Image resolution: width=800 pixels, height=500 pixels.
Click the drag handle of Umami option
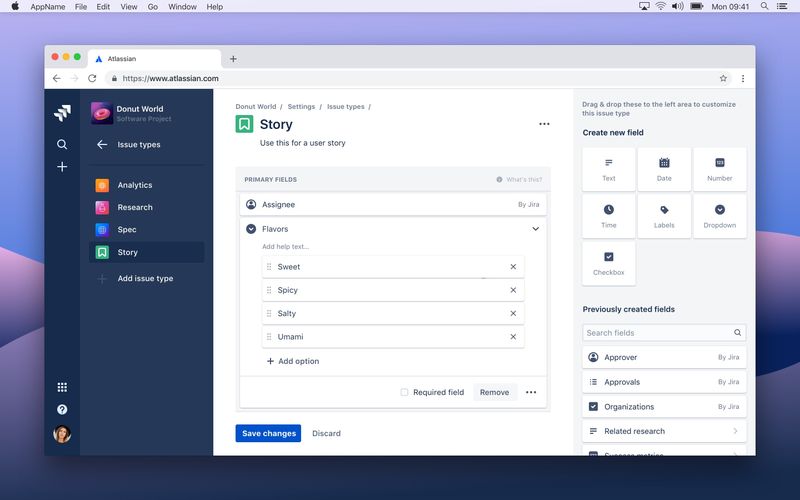(x=269, y=337)
